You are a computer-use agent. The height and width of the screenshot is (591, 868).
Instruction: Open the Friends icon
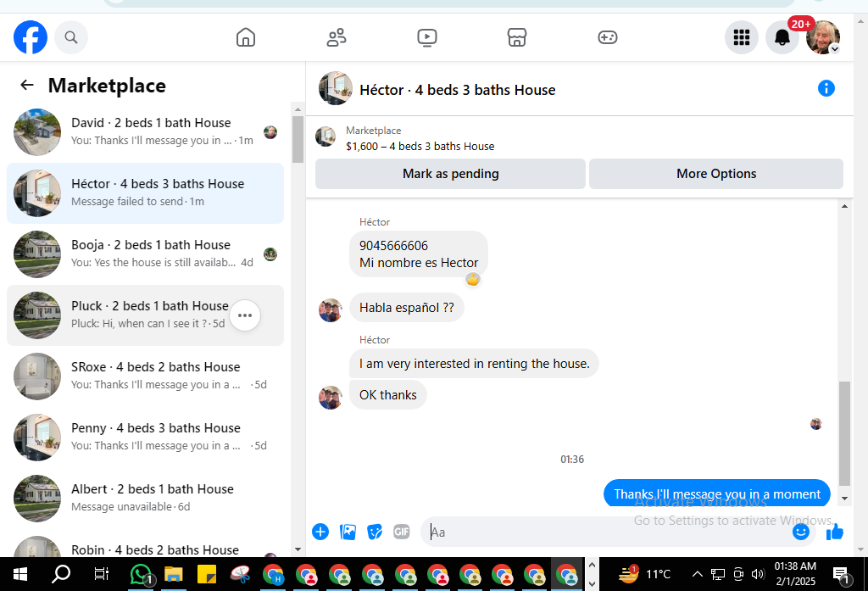(337, 37)
